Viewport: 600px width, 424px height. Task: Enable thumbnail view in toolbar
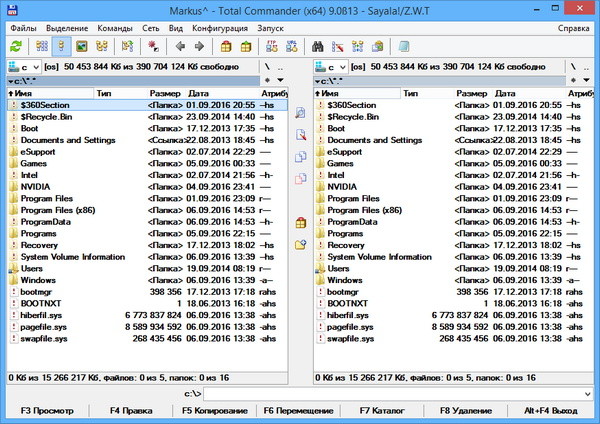82,47
